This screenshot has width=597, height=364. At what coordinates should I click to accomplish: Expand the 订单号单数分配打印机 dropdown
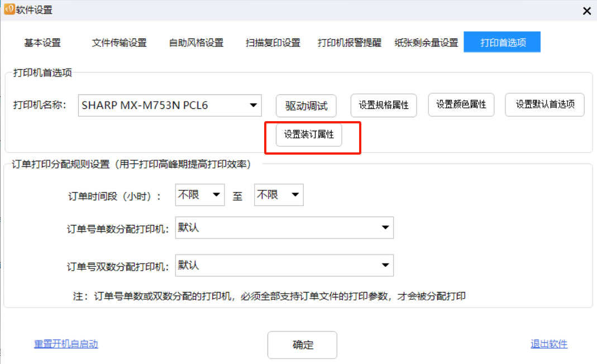(x=284, y=228)
